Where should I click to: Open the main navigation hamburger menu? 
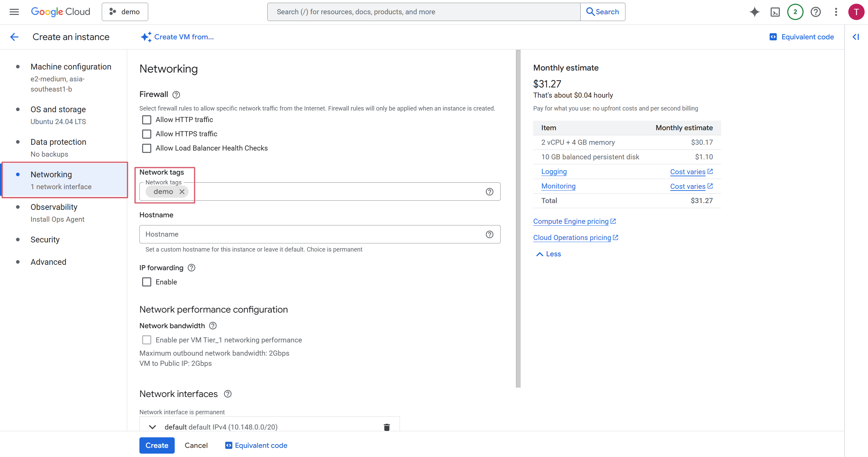(14, 12)
